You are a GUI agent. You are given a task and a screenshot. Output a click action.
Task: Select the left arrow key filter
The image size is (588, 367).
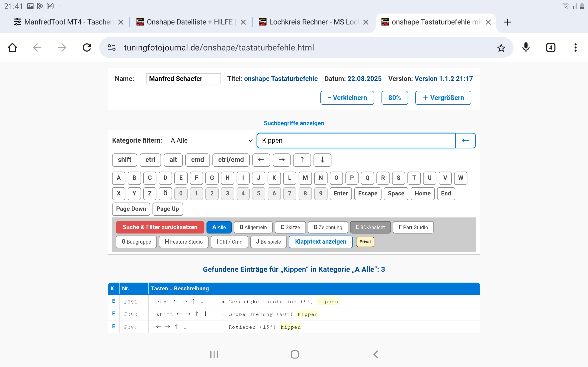(261, 160)
